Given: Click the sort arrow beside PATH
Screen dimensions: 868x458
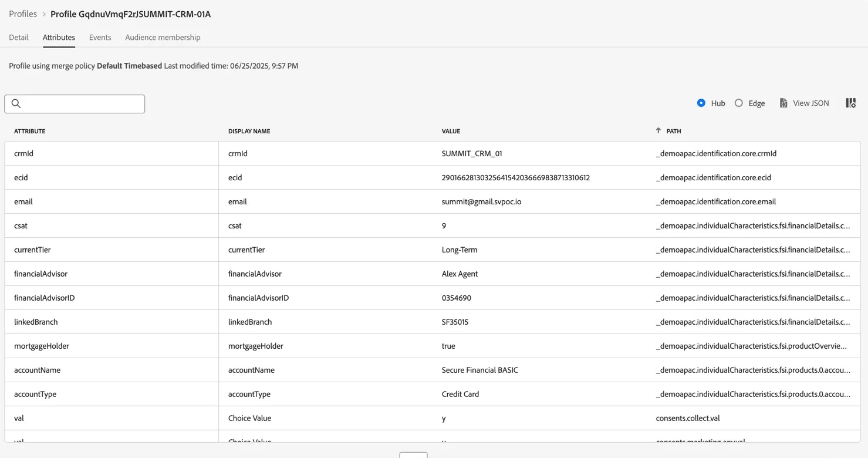Looking at the screenshot, I should (x=658, y=131).
